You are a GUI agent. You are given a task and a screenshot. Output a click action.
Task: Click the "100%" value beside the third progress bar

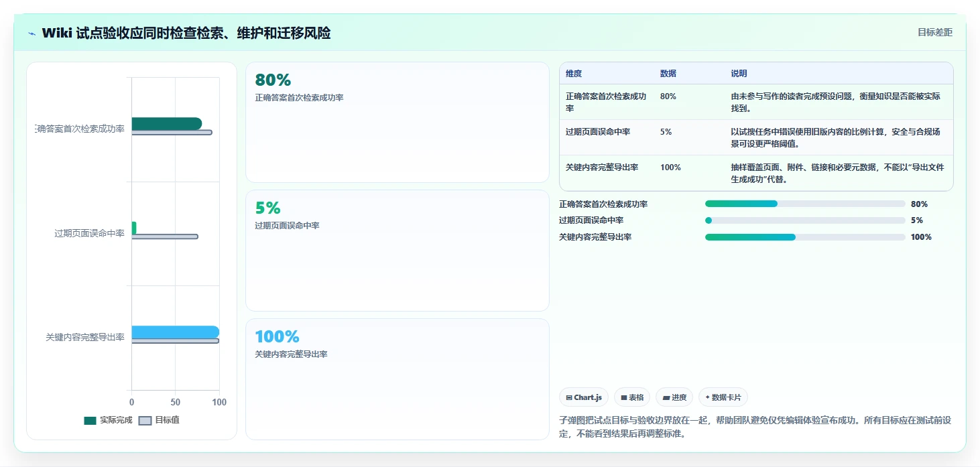(921, 237)
